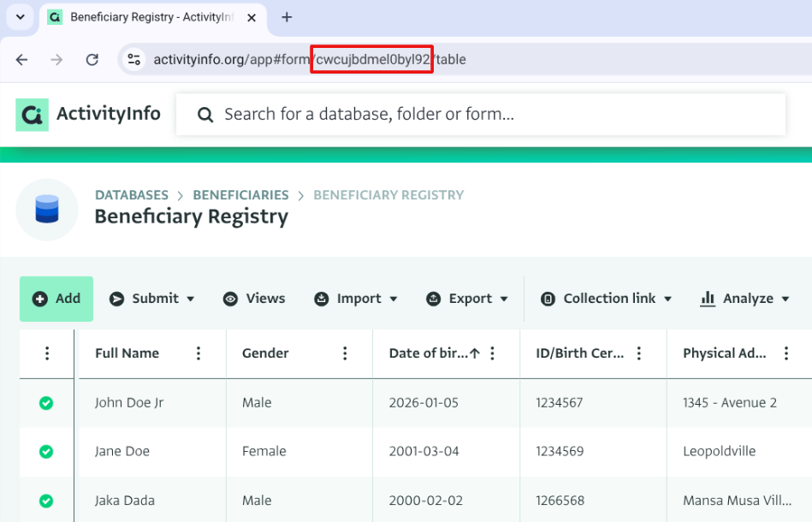This screenshot has width=812, height=522.
Task: Open Full Name column options menu
Action: click(199, 353)
